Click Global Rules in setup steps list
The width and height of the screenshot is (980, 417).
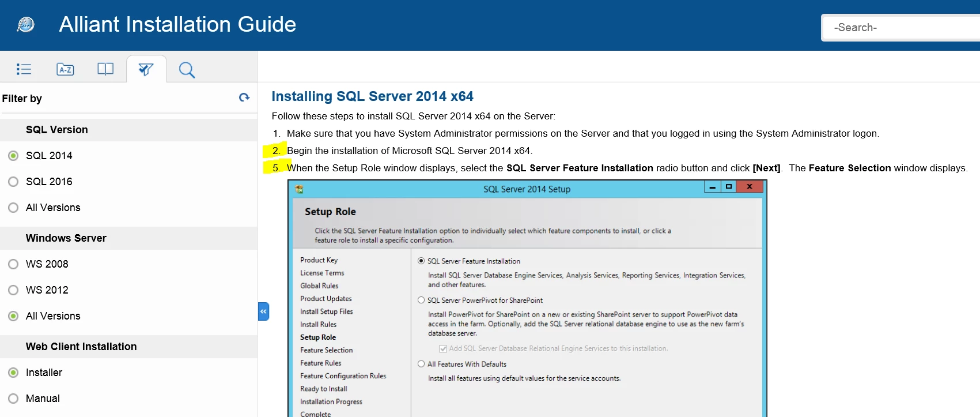click(x=319, y=285)
